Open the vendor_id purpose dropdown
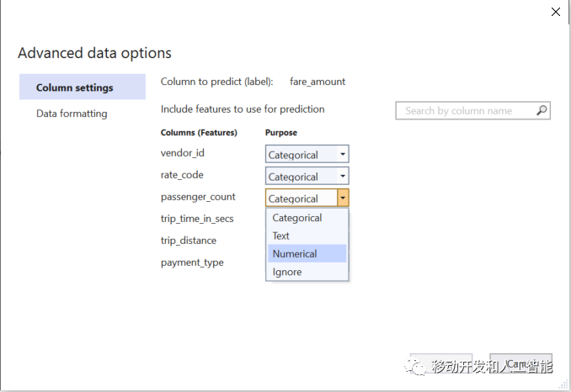Image resolution: width=571 pixels, height=392 pixels. 307,154
